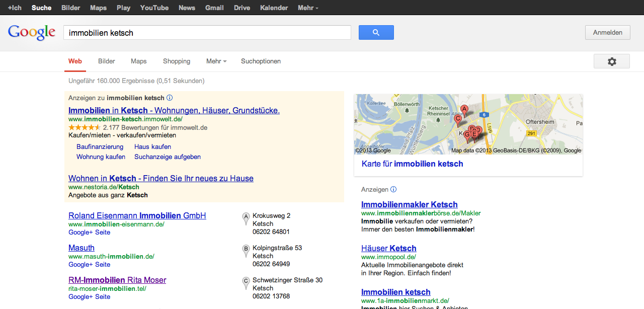Click the Google logo
This screenshot has height=309, width=644.
pyautogui.click(x=31, y=33)
